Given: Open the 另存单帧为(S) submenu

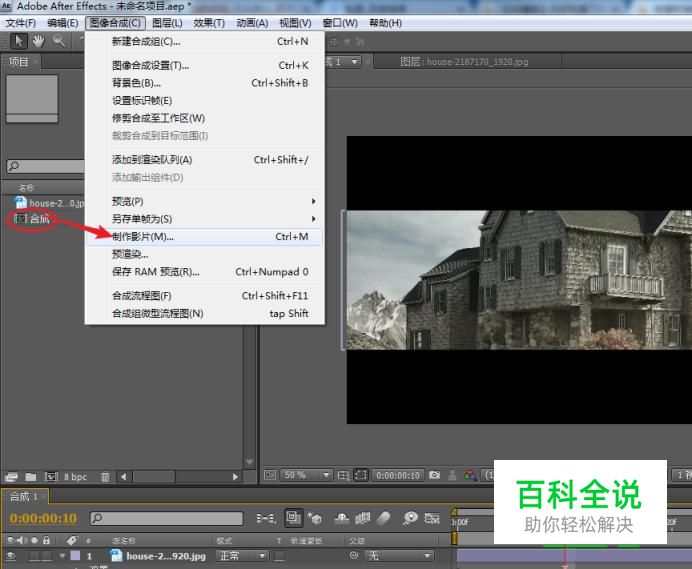Looking at the screenshot, I should point(142,219).
